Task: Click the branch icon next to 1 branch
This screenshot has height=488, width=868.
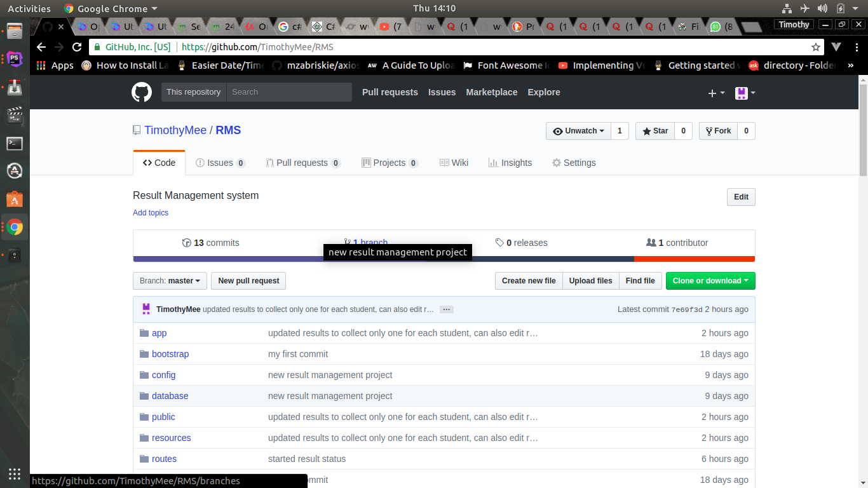Action: pos(348,242)
